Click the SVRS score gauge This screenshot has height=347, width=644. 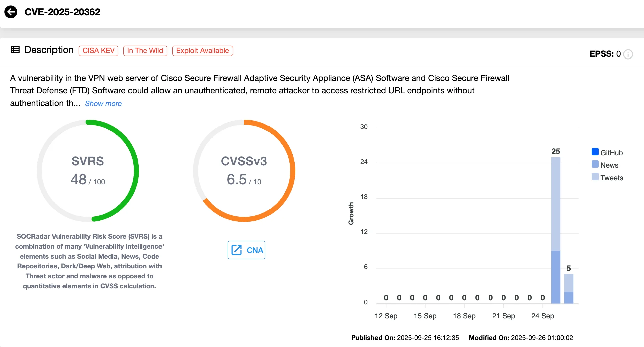[x=88, y=171]
